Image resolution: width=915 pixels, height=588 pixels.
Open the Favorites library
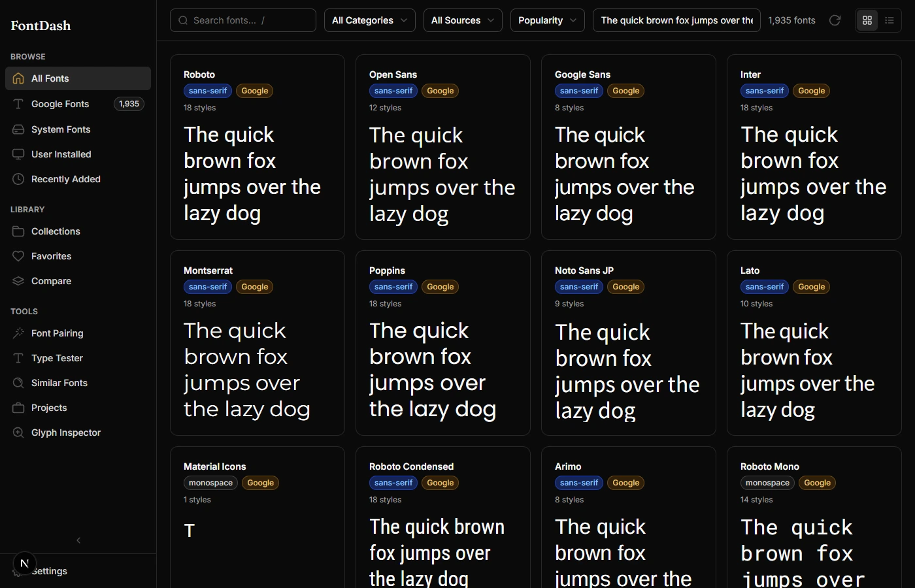click(x=50, y=256)
